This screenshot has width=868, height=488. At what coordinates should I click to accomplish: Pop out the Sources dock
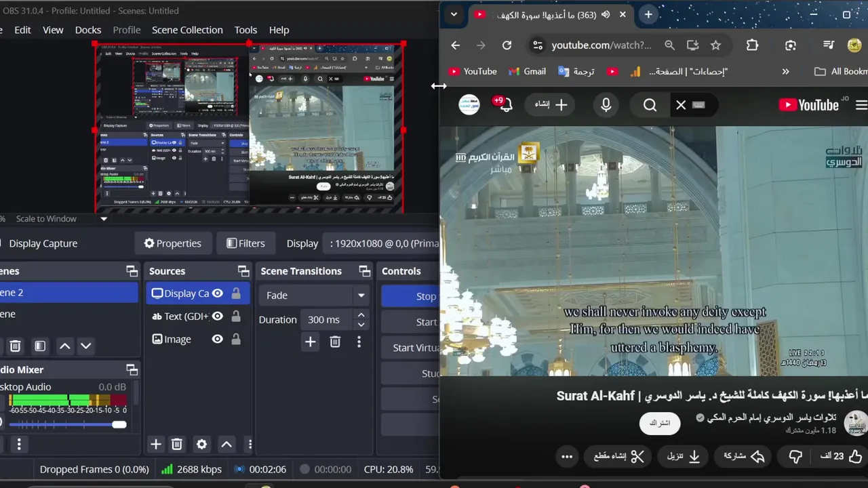pos(243,271)
